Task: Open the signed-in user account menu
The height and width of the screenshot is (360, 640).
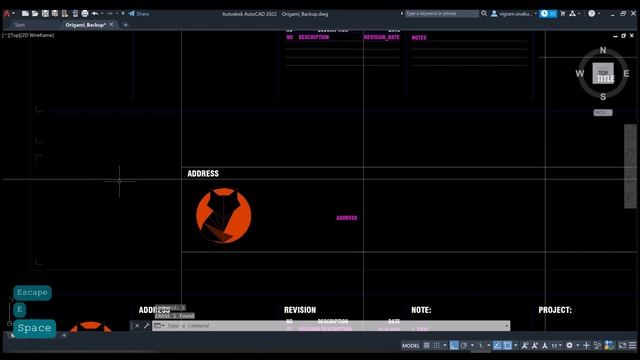Action: (x=513, y=13)
